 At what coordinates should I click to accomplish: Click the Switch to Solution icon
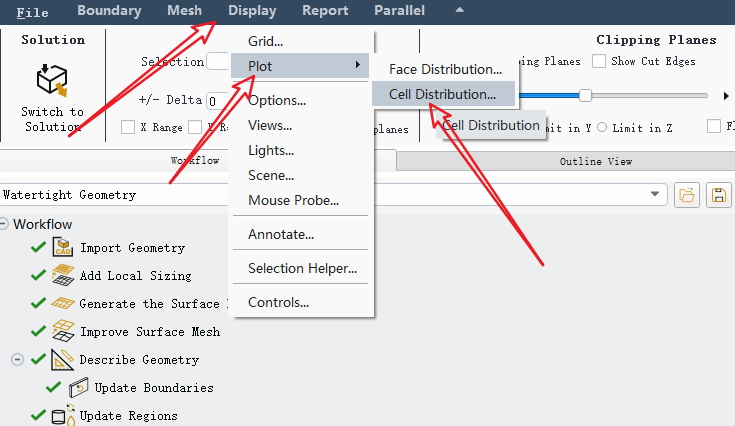tap(52, 80)
